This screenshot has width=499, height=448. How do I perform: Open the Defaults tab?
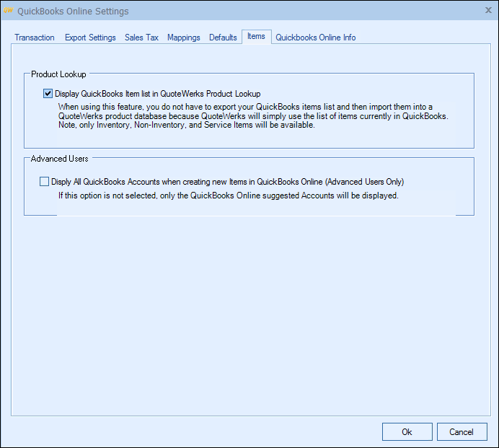click(223, 38)
